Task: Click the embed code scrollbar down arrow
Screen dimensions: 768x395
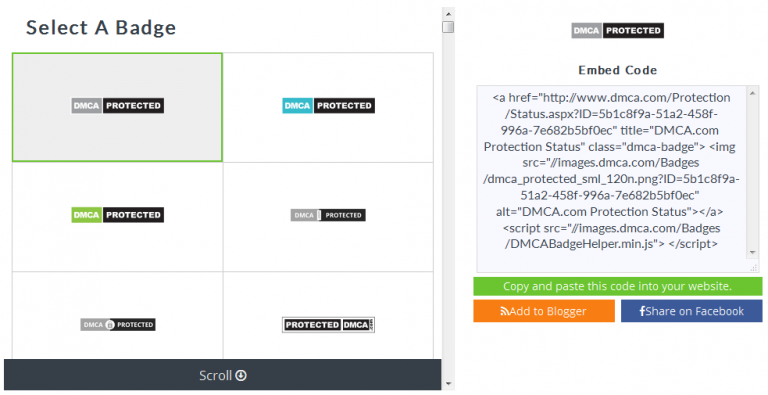Action: [753, 253]
